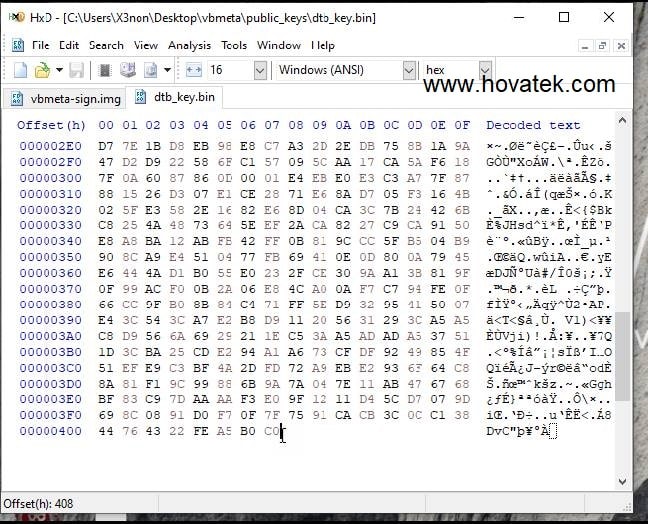Screen dimensions: 648x524
Task: Click offset row 000003F0
Action: (50, 415)
